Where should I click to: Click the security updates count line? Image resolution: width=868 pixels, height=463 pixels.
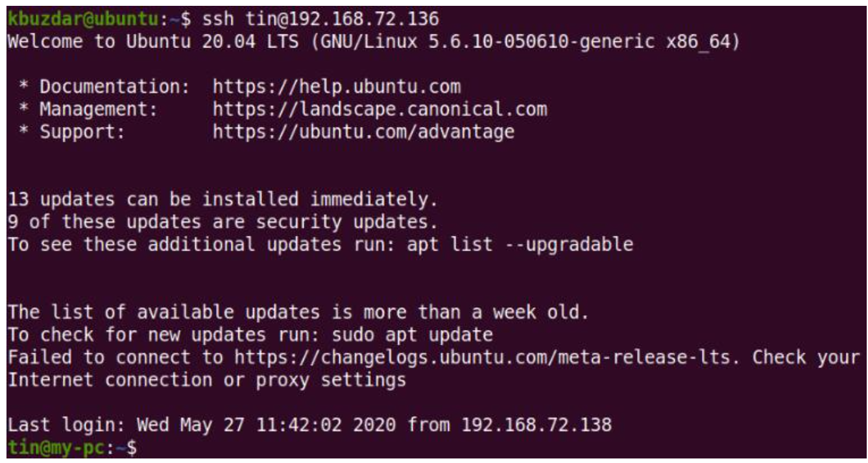(222, 222)
